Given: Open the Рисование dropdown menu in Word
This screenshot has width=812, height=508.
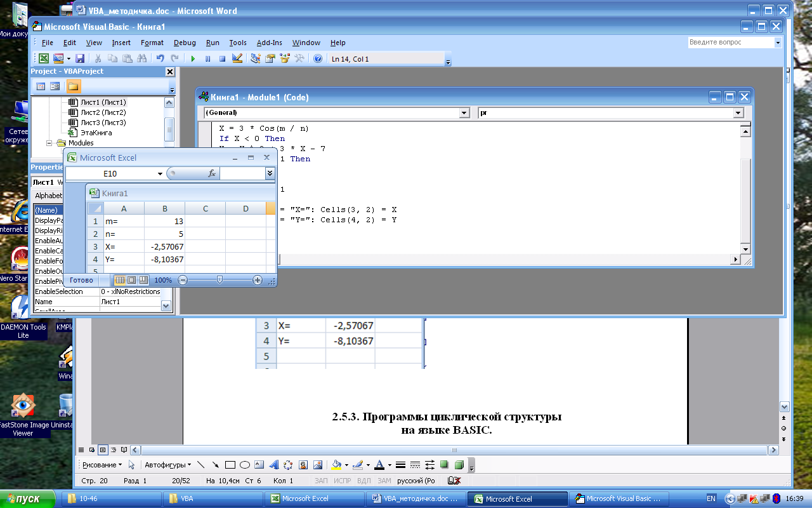Looking at the screenshot, I should (102, 465).
